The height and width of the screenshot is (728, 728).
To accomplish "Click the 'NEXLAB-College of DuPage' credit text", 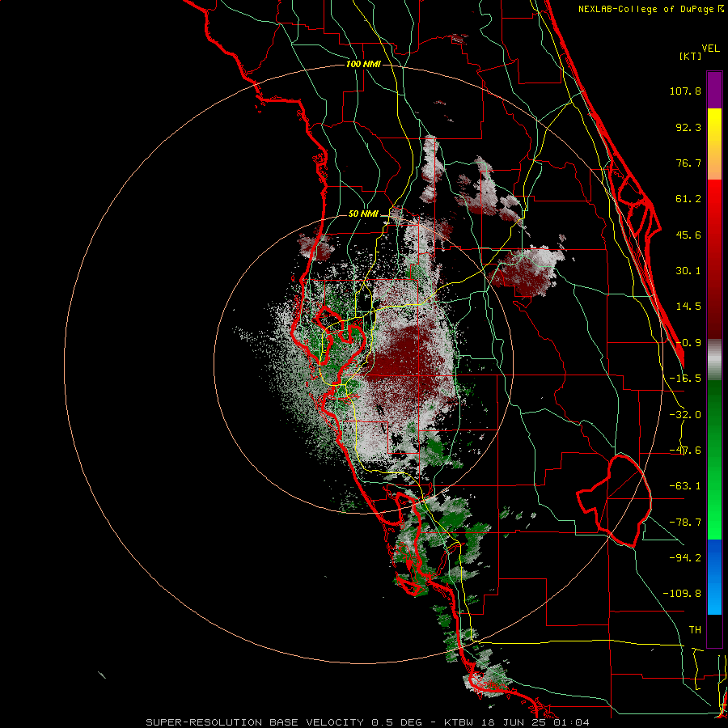I will point(646,9).
